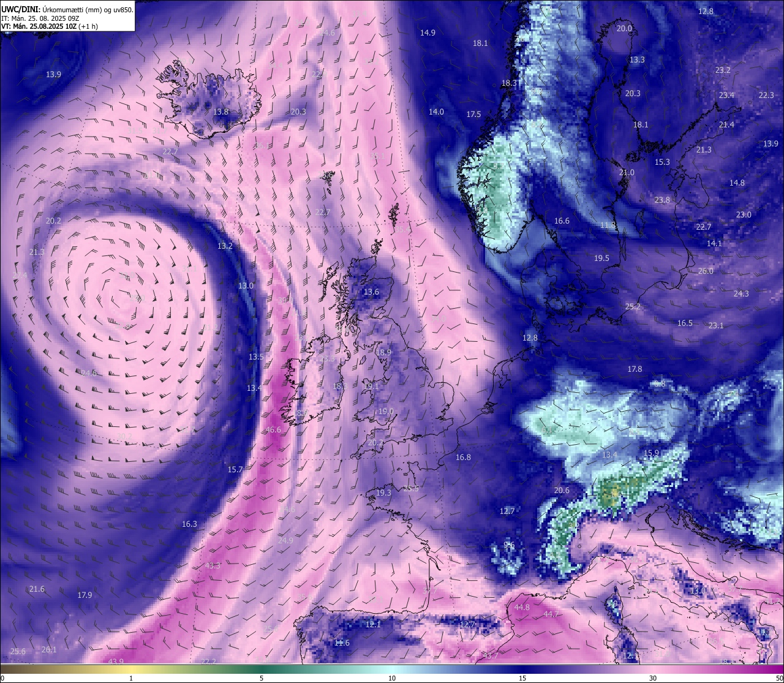Click the 22.3 map value
This screenshot has width=784, height=683.
pyautogui.click(x=766, y=96)
